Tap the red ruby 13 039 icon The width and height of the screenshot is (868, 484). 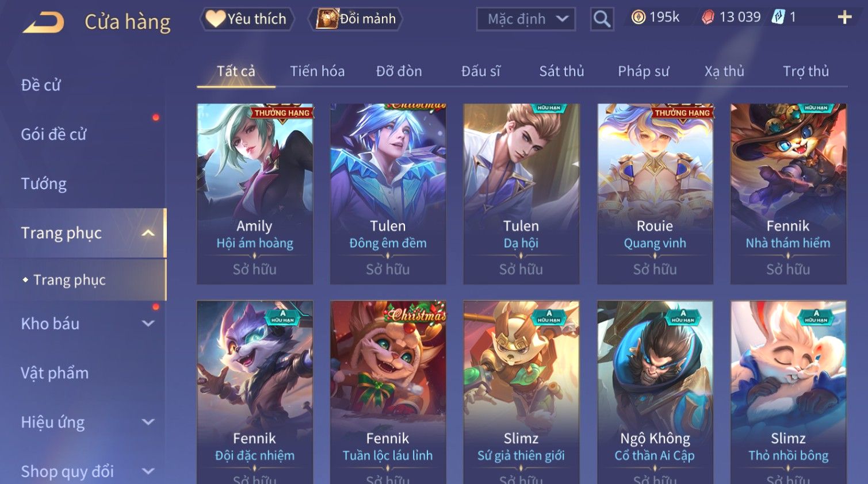point(708,18)
